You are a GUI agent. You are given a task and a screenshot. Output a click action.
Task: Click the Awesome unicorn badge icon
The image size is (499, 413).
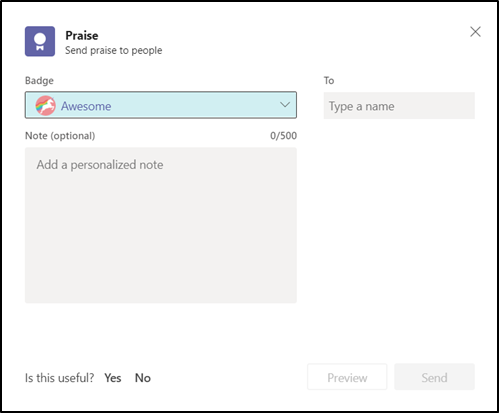(x=45, y=106)
